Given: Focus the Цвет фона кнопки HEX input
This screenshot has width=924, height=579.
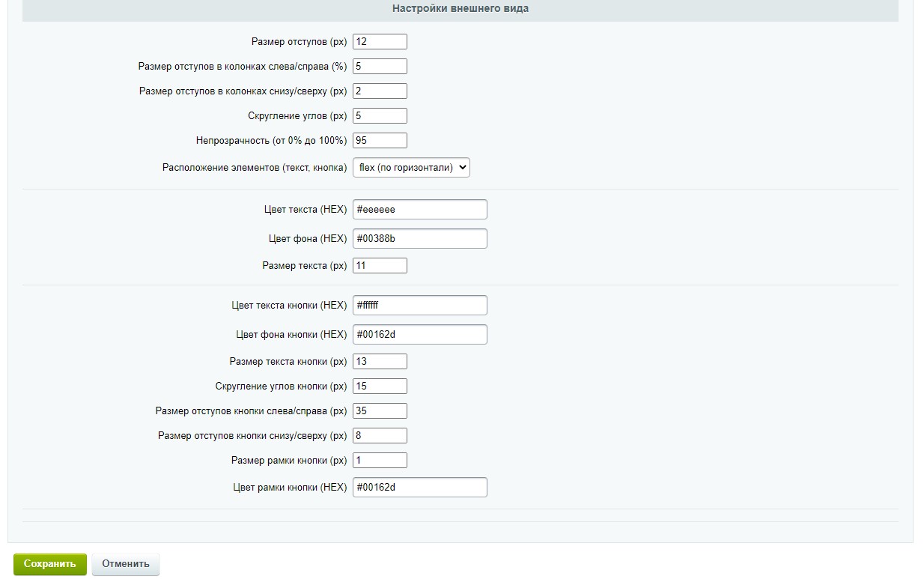Looking at the screenshot, I should click(419, 335).
